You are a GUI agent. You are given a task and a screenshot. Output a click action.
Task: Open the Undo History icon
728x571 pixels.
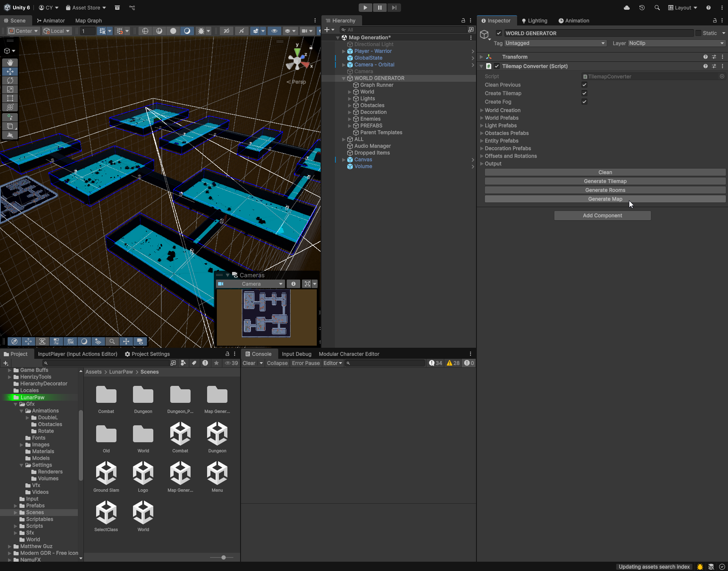click(642, 8)
